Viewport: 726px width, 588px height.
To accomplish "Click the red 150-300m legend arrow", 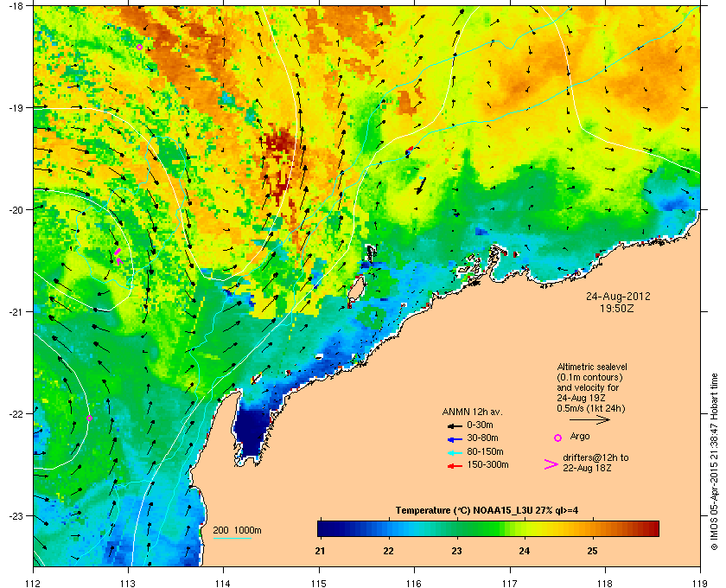I will point(455,466).
